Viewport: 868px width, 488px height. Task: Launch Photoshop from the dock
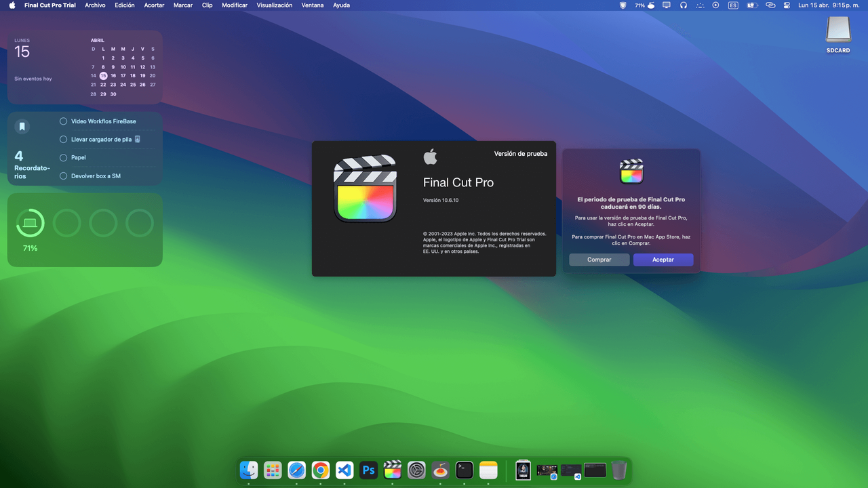point(368,470)
